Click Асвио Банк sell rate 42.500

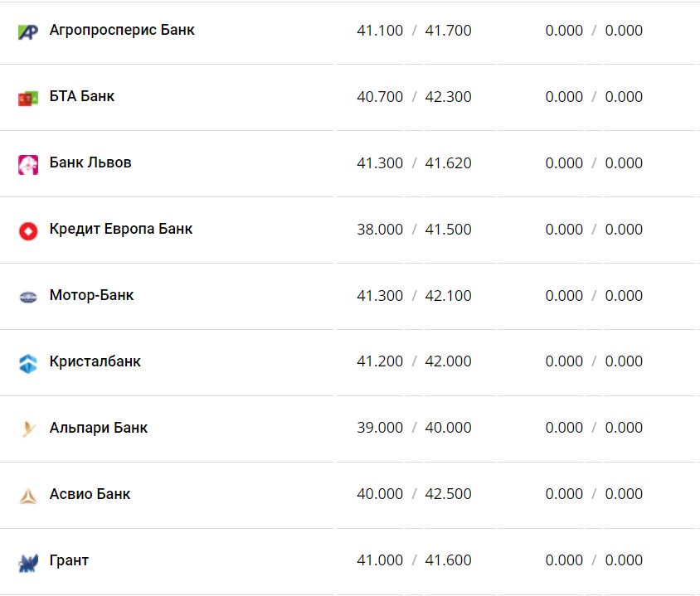pos(448,494)
